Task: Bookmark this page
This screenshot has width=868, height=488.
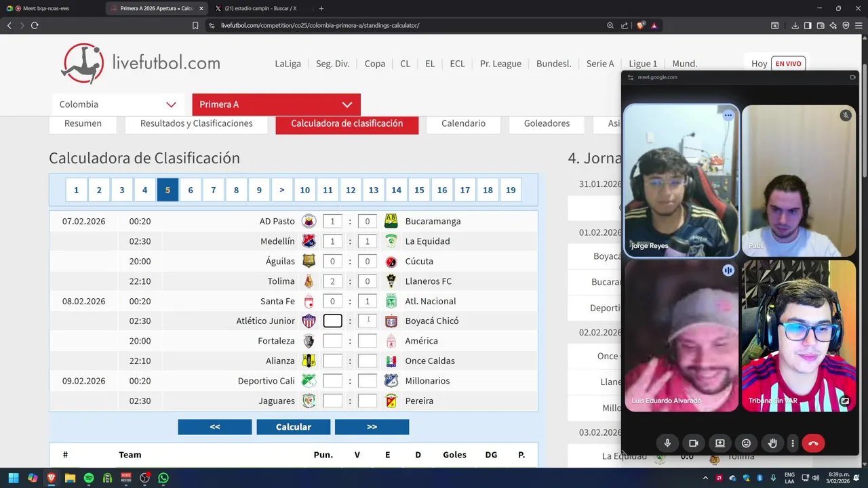Action: [x=195, y=25]
